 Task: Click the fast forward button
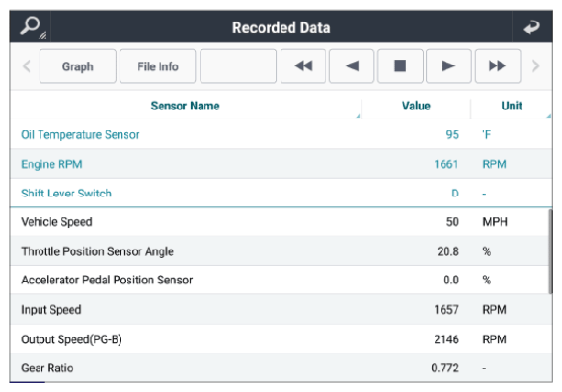coord(498,66)
